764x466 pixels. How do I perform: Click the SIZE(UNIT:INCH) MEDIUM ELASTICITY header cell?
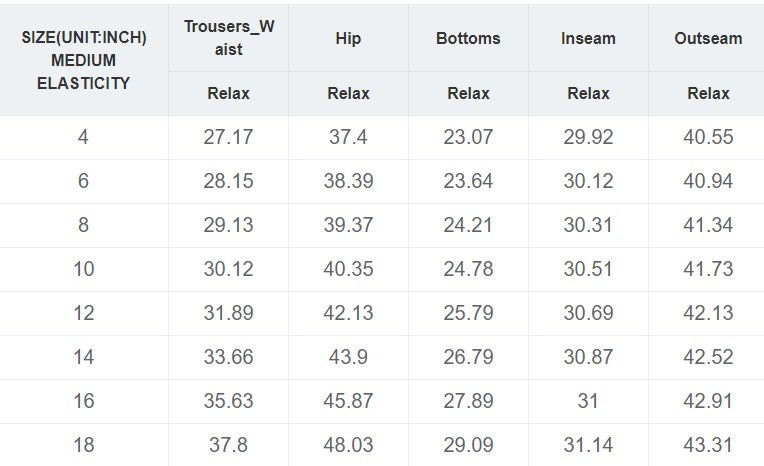point(84,60)
